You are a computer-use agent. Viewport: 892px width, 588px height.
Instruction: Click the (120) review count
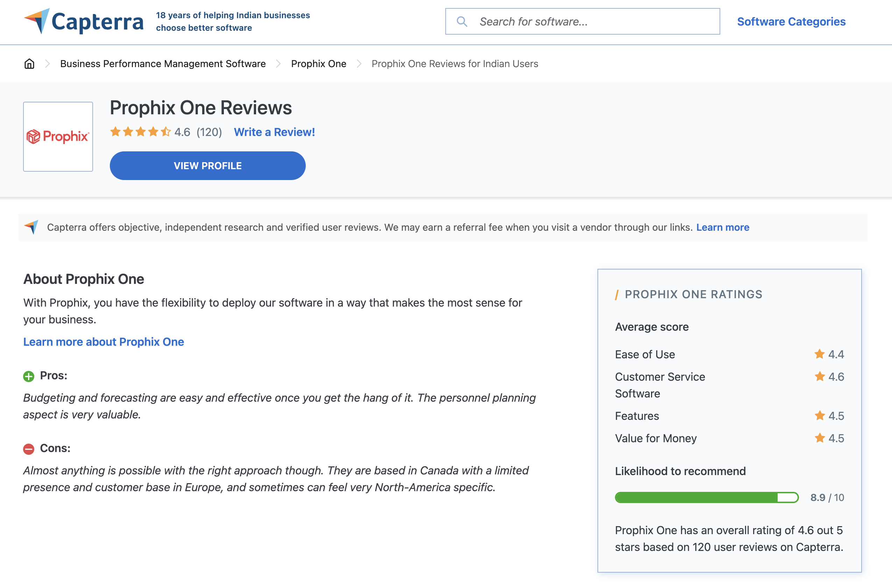210,132
